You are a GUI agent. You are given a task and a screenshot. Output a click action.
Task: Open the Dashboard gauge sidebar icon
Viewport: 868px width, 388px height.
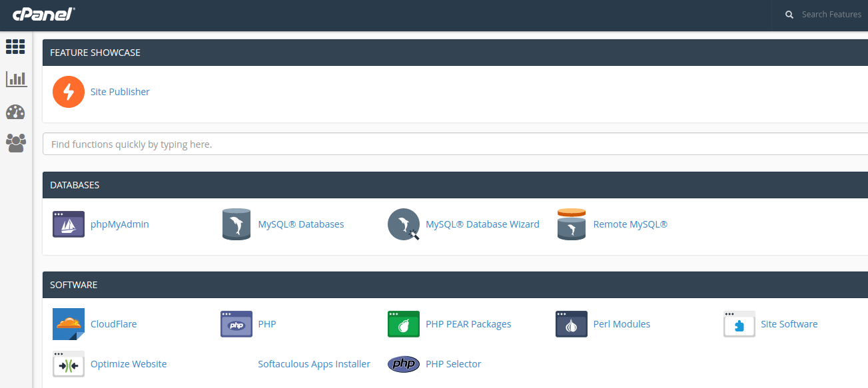pos(15,112)
